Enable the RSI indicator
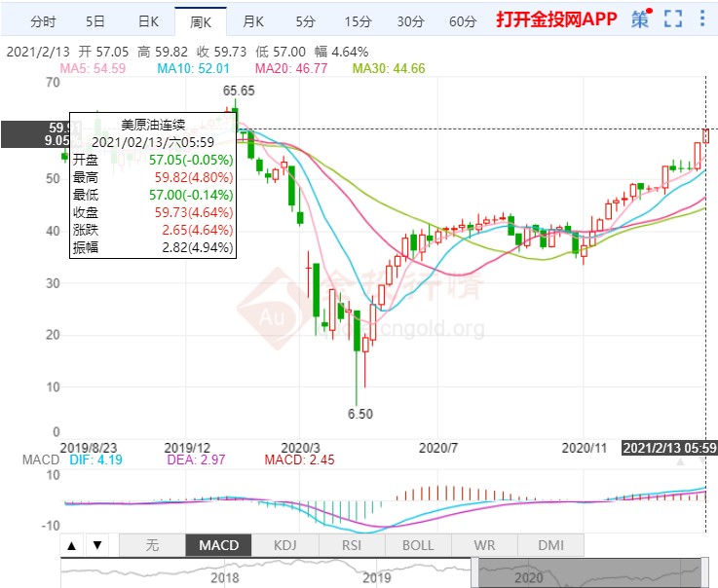 point(352,545)
